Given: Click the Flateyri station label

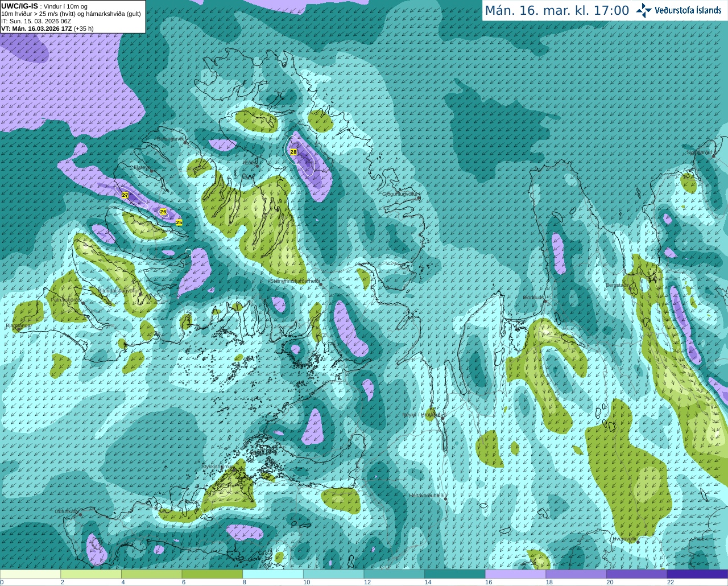Looking at the screenshot, I should [141, 167].
